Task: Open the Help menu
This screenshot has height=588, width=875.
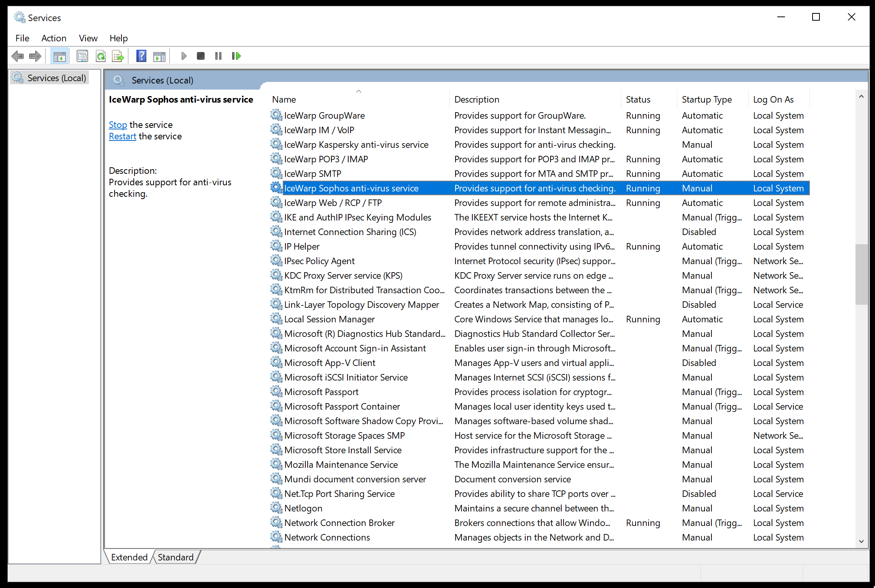Action: pyautogui.click(x=119, y=38)
